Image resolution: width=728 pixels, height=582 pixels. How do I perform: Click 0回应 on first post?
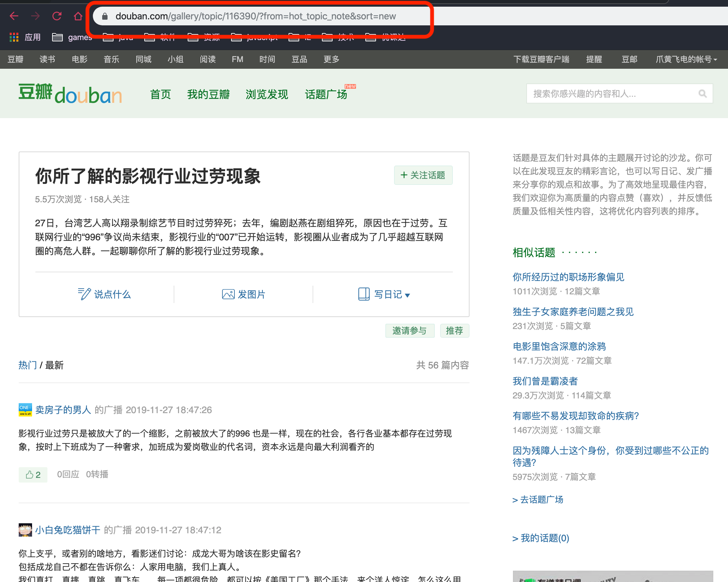pyautogui.click(x=68, y=474)
